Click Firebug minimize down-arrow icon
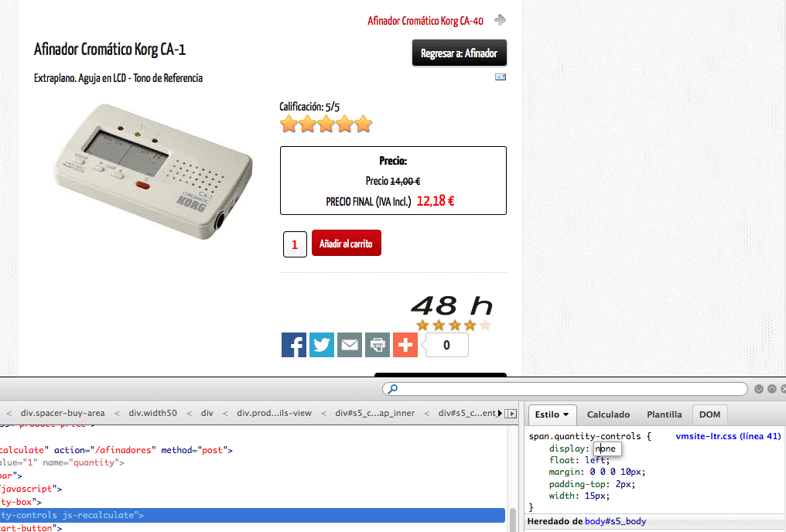 coord(759,389)
